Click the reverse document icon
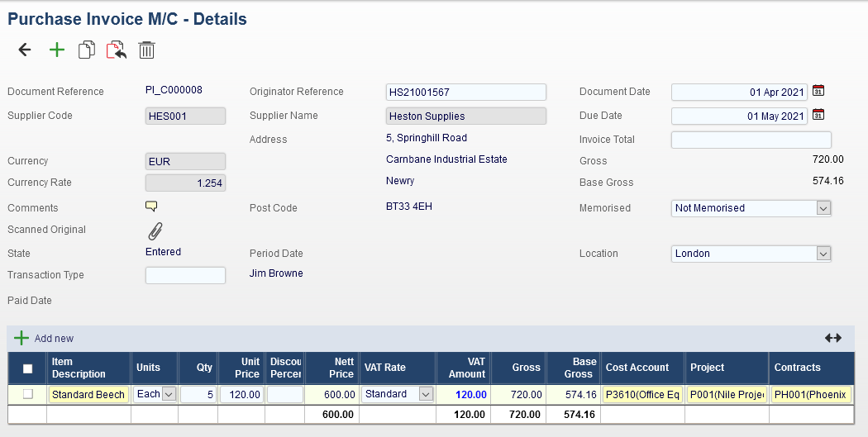The width and height of the screenshot is (868, 437). coord(117,50)
